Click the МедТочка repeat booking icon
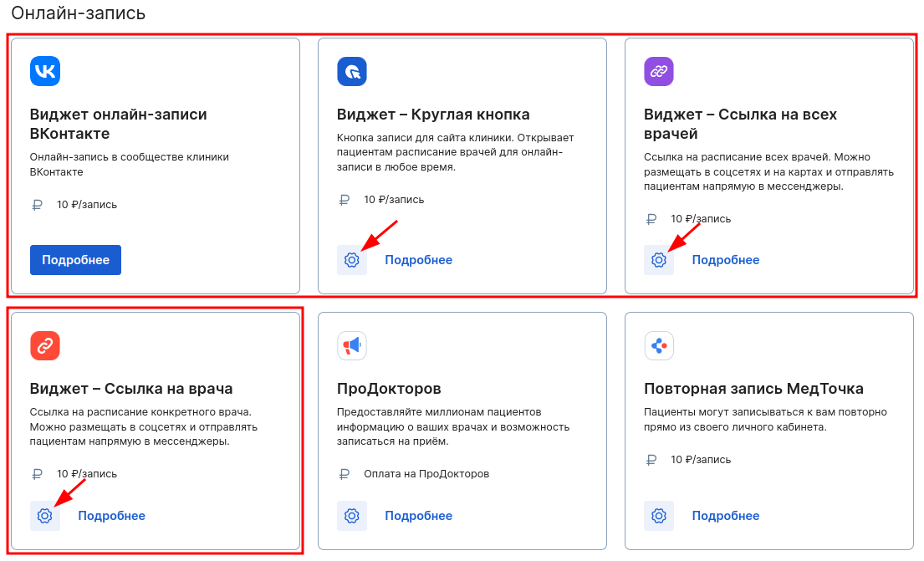This screenshot has height=561, width=924. (x=659, y=345)
